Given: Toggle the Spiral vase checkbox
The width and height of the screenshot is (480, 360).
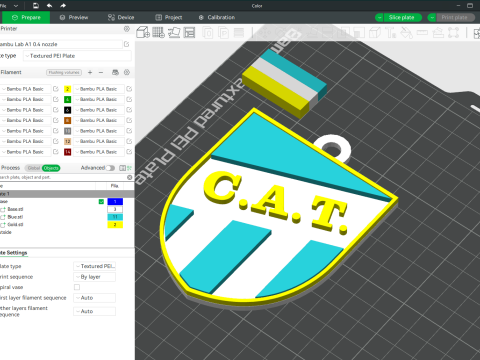Looking at the screenshot, I should 77,287.
